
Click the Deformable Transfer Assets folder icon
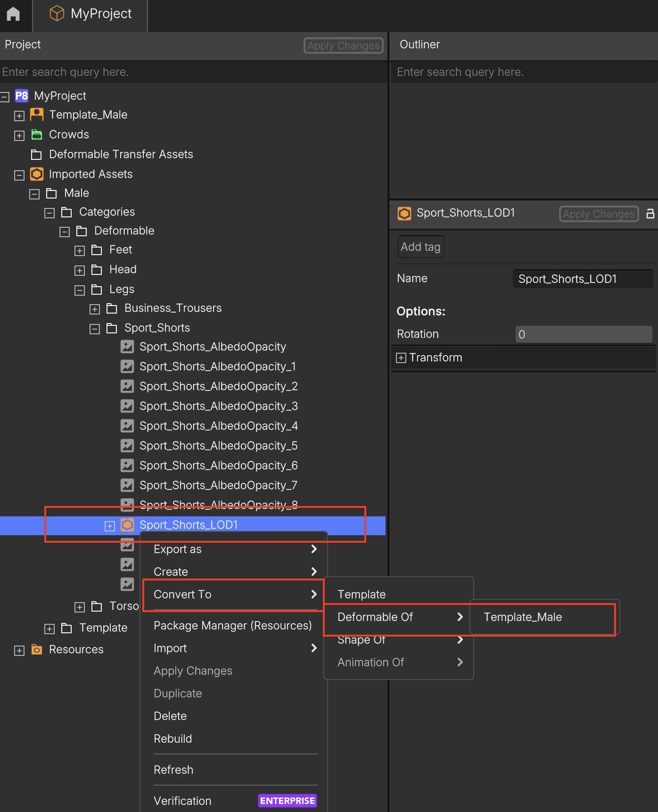[36, 155]
